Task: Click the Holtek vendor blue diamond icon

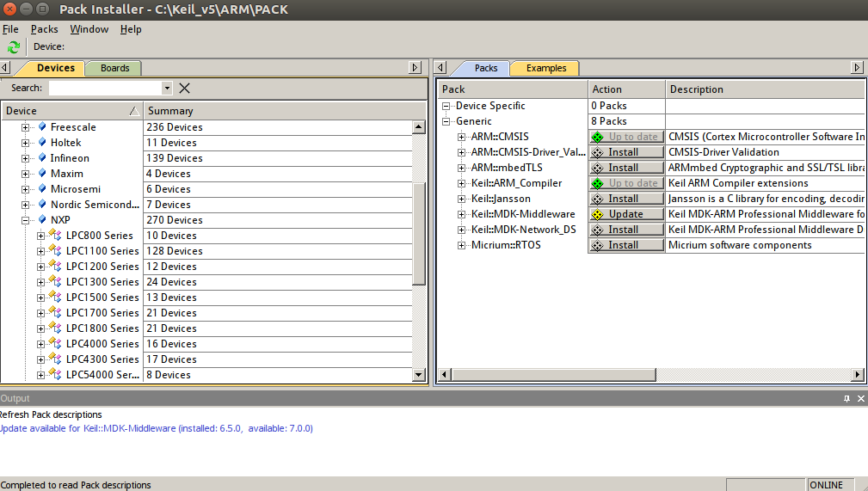Action: click(x=42, y=142)
